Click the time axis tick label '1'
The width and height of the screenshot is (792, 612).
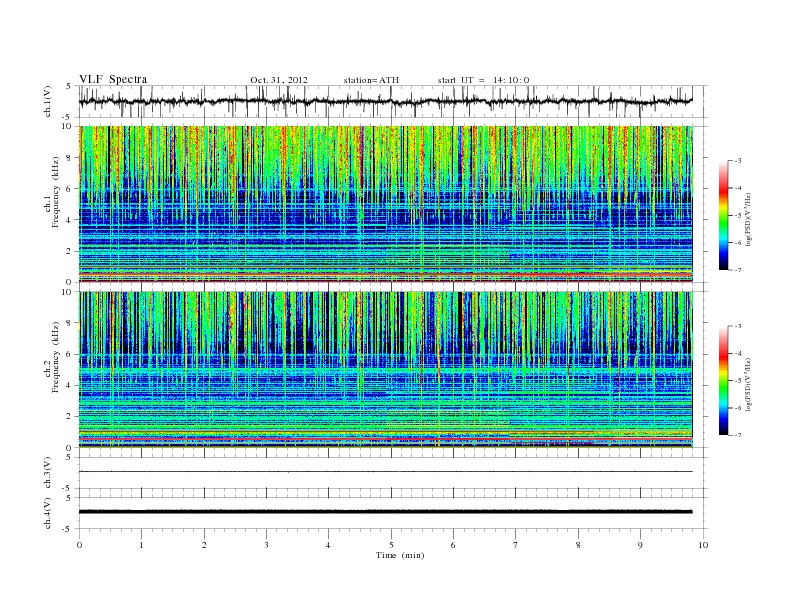click(x=141, y=545)
